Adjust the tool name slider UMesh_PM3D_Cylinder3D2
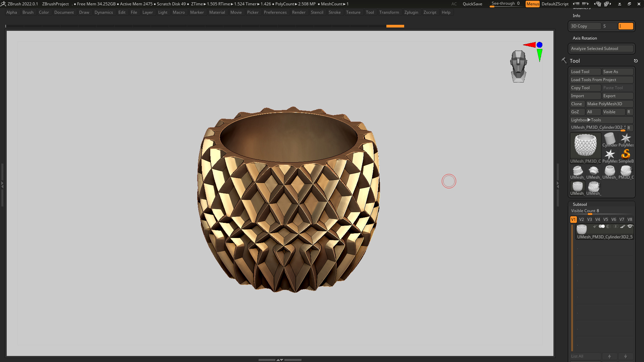644x362 pixels. [598, 128]
